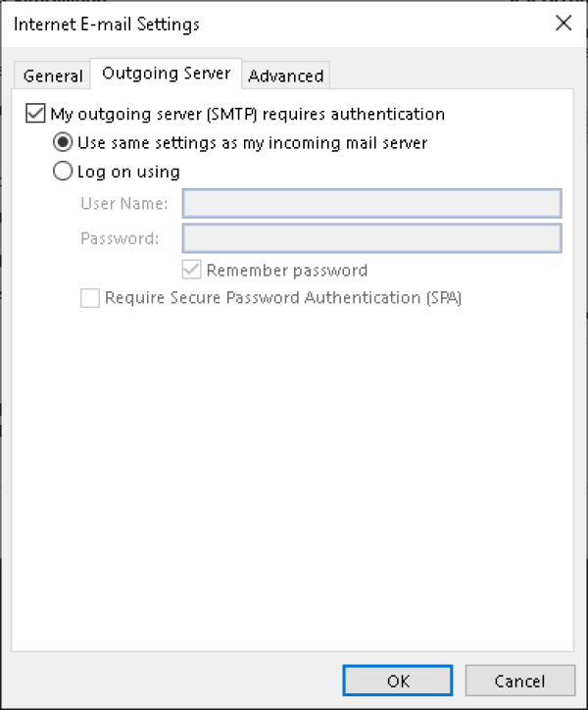Image resolution: width=588 pixels, height=710 pixels.
Task: Click the 'User Name:' label
Action: pyautogui.click(x=124, y=203)
